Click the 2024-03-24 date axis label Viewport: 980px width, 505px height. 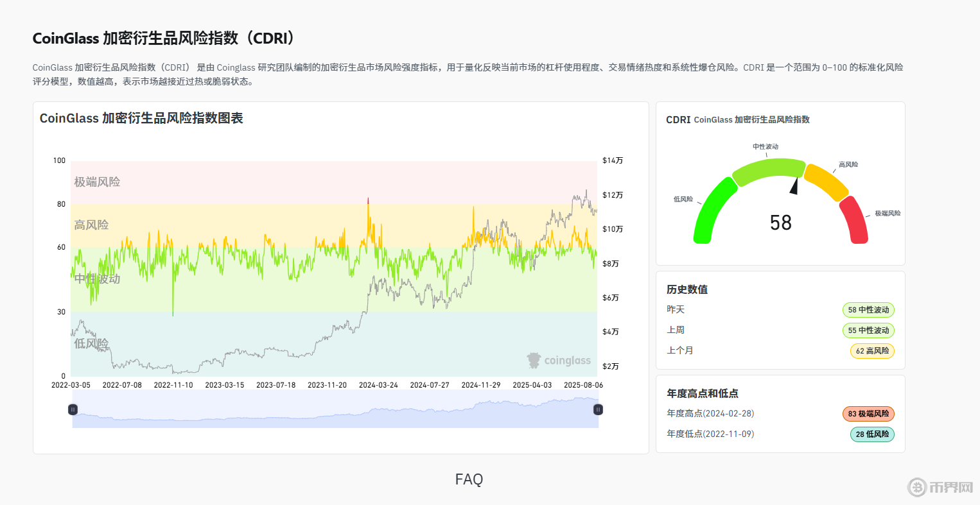click(x=378, y=385)
